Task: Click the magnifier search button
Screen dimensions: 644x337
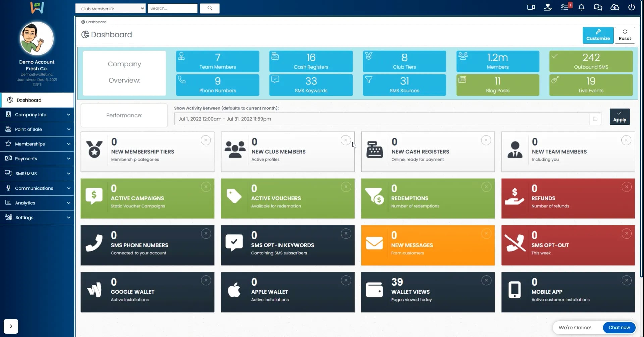Action: [x=210, y=8]
